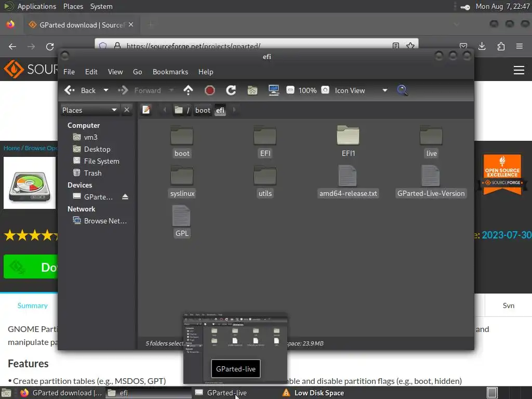
Task: Click the root folder path button
Action: point(182,110)
